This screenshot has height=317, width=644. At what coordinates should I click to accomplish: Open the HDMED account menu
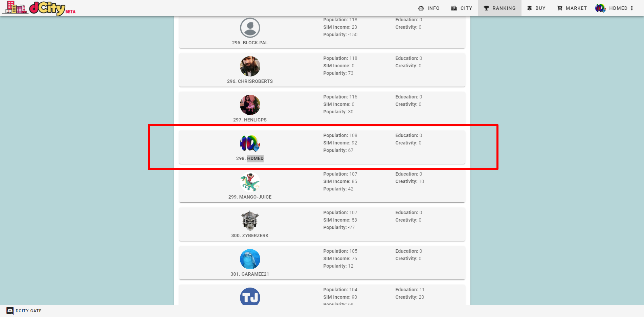(x=618, y=8)
